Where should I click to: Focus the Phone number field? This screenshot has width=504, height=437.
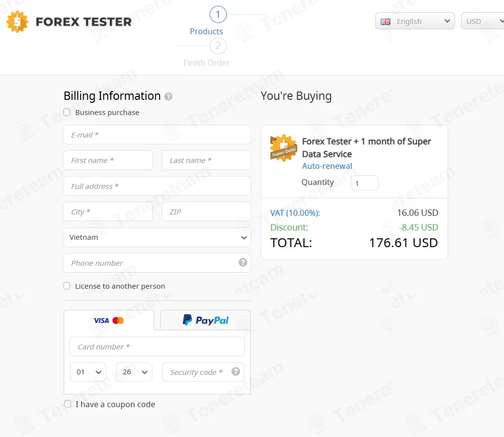[157, 263]
